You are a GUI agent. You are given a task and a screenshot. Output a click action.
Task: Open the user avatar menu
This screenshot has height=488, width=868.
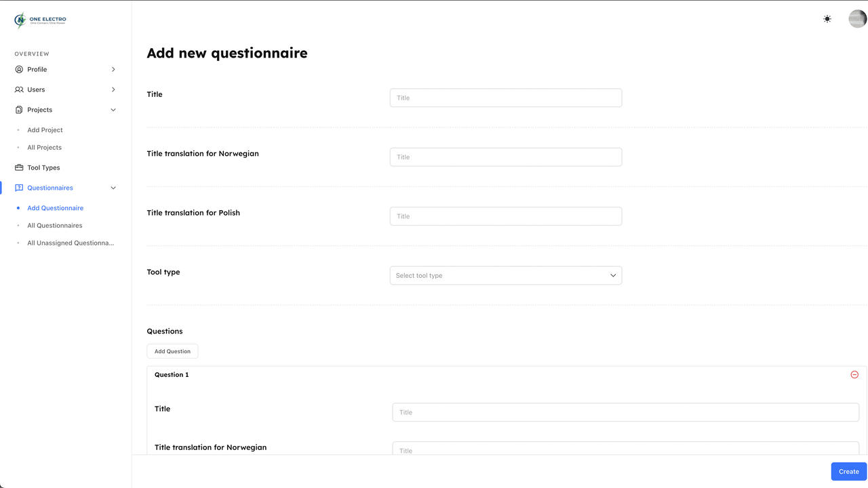[x=857, y=19]
